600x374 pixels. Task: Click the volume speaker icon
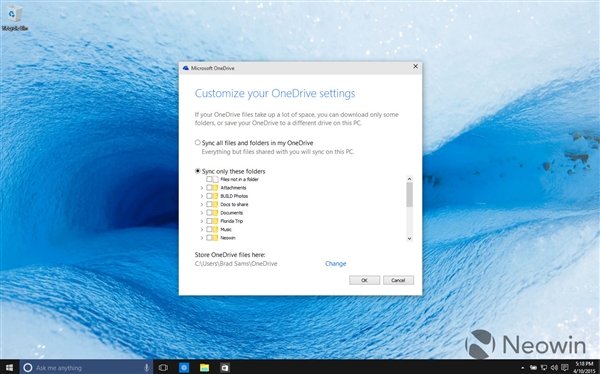(554, 368)
